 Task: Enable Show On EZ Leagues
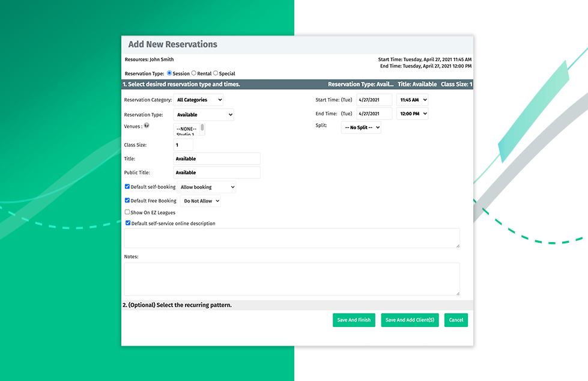click(127, 212)
